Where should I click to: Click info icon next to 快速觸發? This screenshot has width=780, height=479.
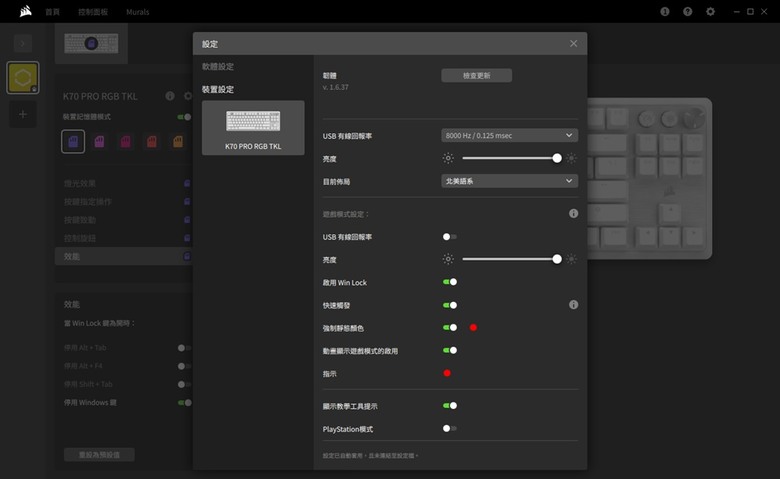tap(574, 304)
